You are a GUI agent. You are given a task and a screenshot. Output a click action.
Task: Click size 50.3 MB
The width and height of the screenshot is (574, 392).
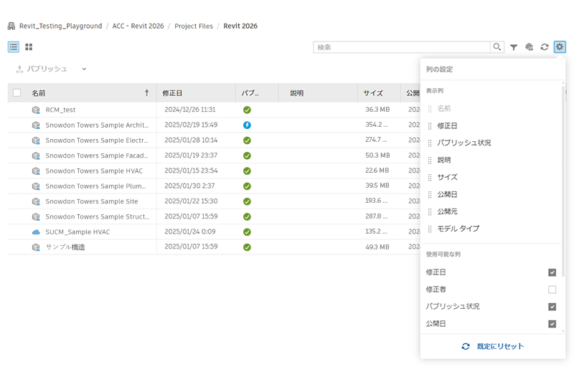377,156
